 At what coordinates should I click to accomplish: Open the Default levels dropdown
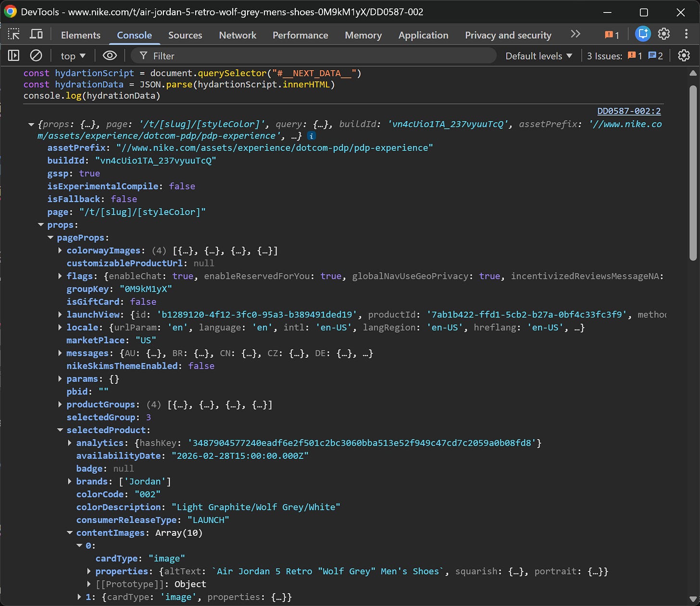[x=538, y=56]
